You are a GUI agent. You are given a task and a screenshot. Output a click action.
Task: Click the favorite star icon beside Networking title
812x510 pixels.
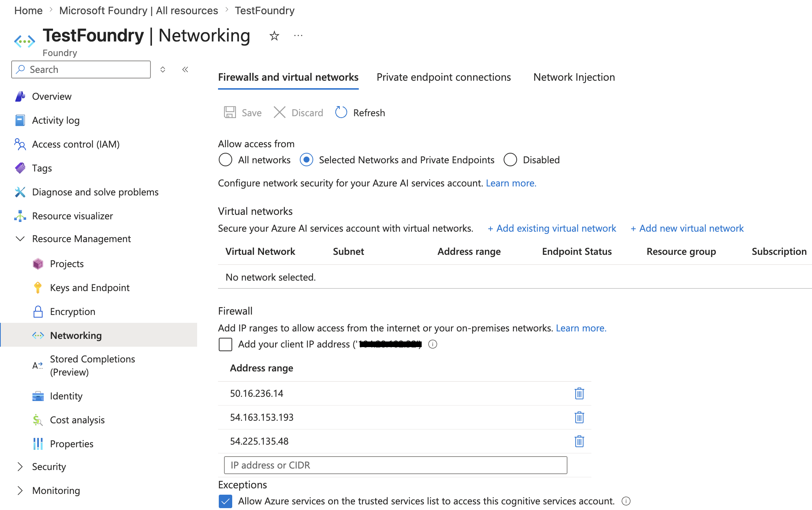tap(274, 36)
